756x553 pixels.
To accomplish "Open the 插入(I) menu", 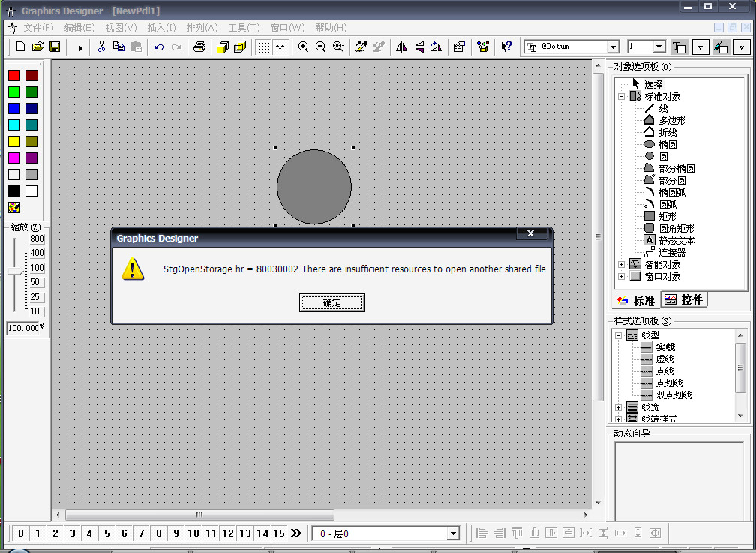I will coord(161,28).
